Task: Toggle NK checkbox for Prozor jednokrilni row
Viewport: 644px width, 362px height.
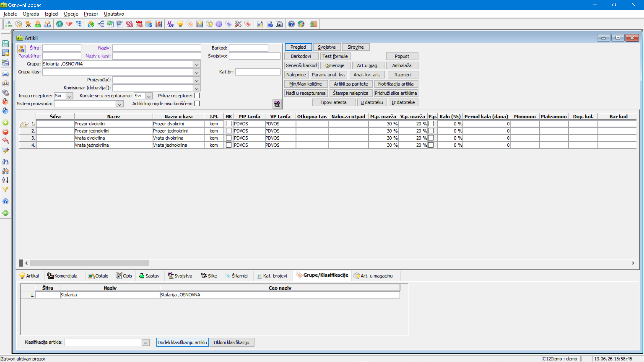Action: 228,131
